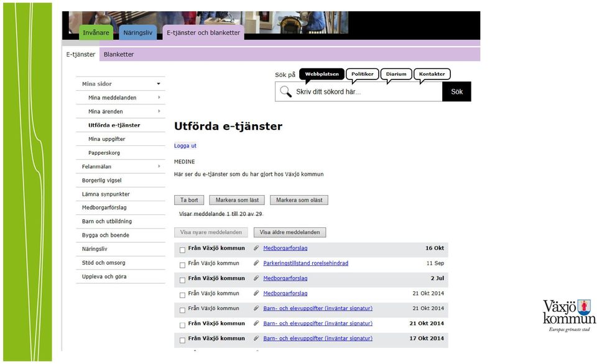The image size is (597, 364).
Task: Click the magnifying glass search icon
Action: click(285, 92)
